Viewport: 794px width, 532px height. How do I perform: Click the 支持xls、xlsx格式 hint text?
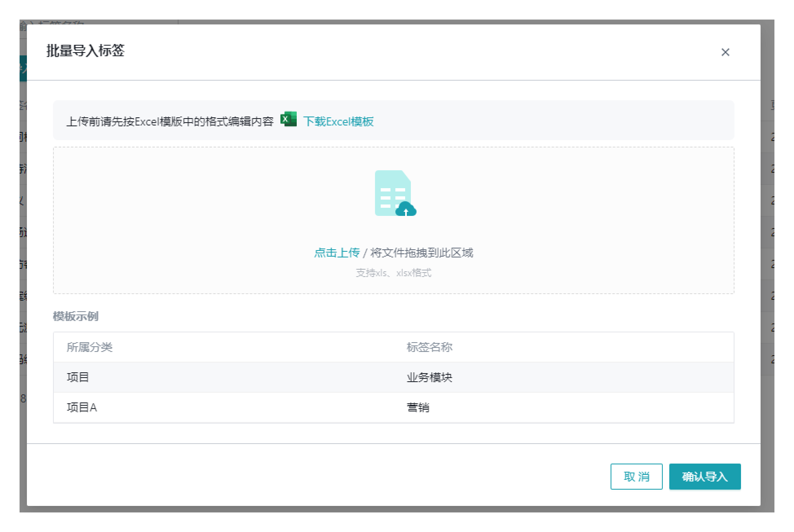point(393,273)
